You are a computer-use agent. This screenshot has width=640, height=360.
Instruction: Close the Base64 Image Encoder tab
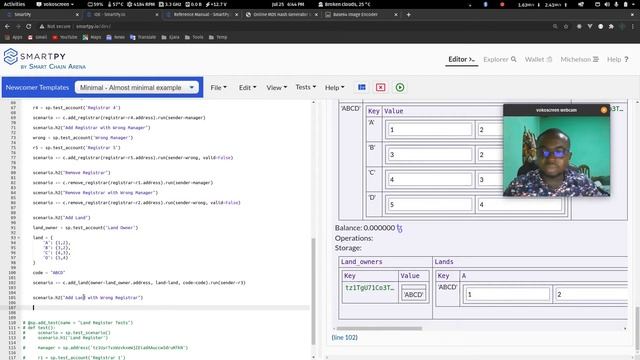pos(396,15)
